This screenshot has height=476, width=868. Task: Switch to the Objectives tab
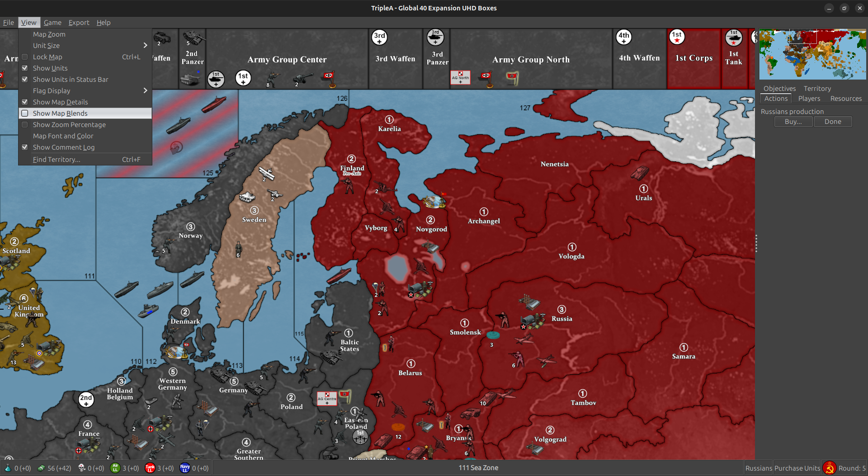coord(779,89)
